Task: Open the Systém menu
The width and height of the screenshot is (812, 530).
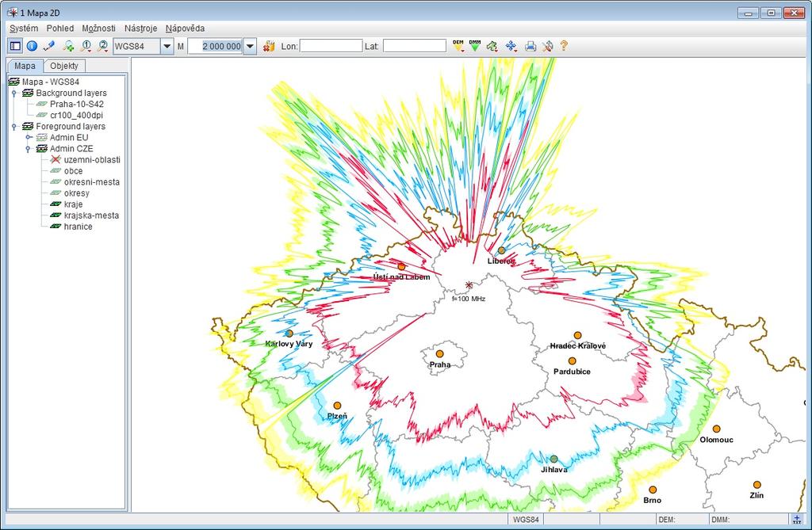Action: 24,29
